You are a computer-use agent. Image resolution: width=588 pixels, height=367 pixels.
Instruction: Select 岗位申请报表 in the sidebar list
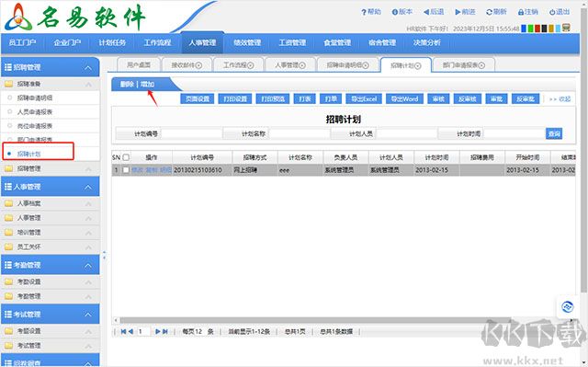tap(35, 126)
